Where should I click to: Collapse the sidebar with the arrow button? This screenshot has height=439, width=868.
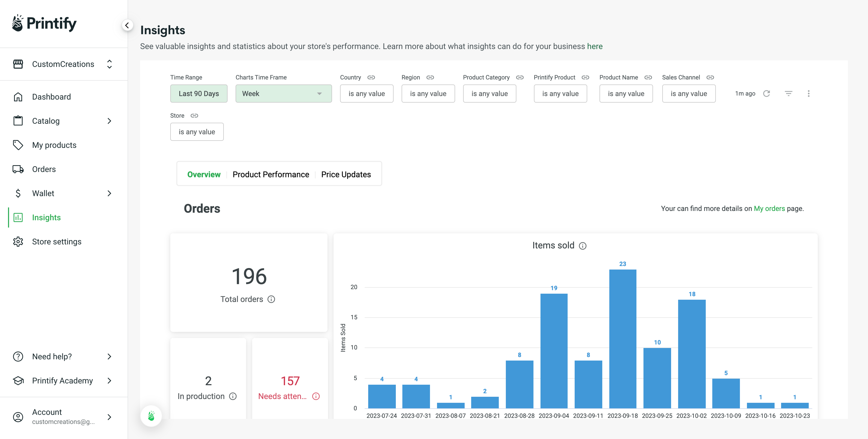tap(127, 25)
